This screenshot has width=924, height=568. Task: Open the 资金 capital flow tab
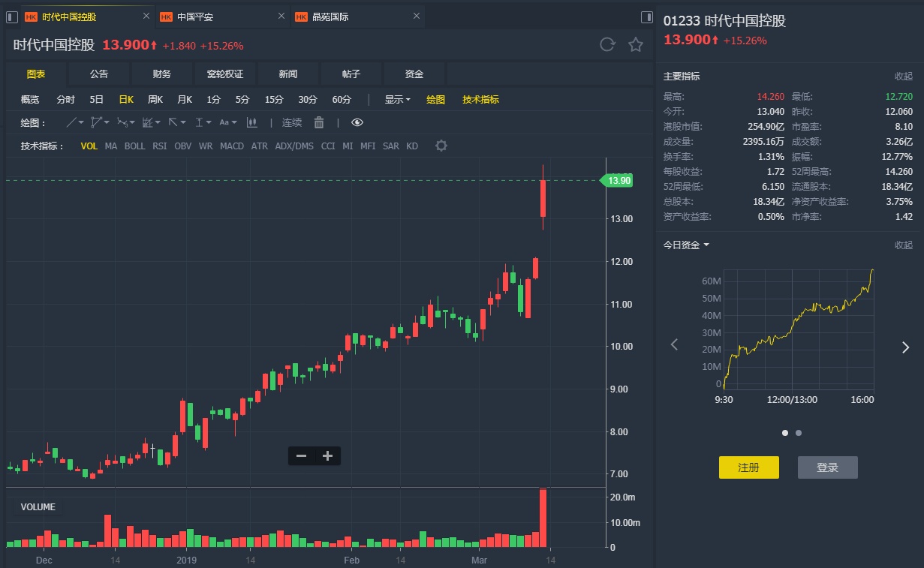[414, 74]
